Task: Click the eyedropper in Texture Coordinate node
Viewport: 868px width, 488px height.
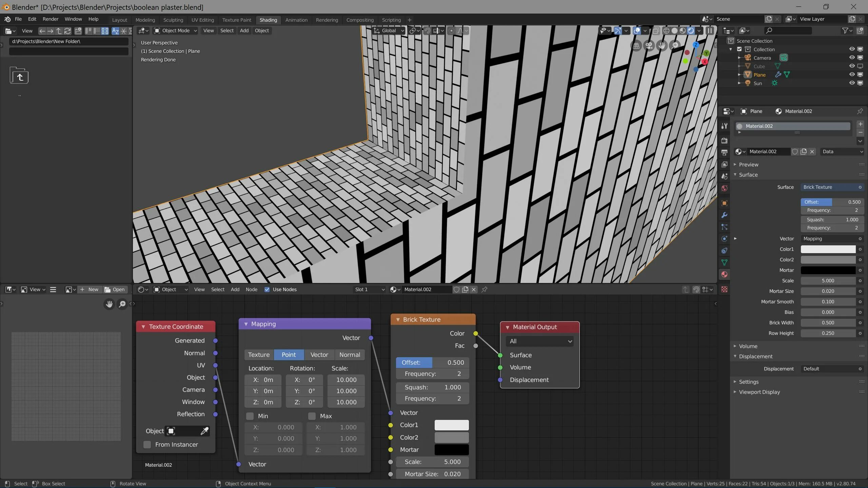Action: pos(204,431)
